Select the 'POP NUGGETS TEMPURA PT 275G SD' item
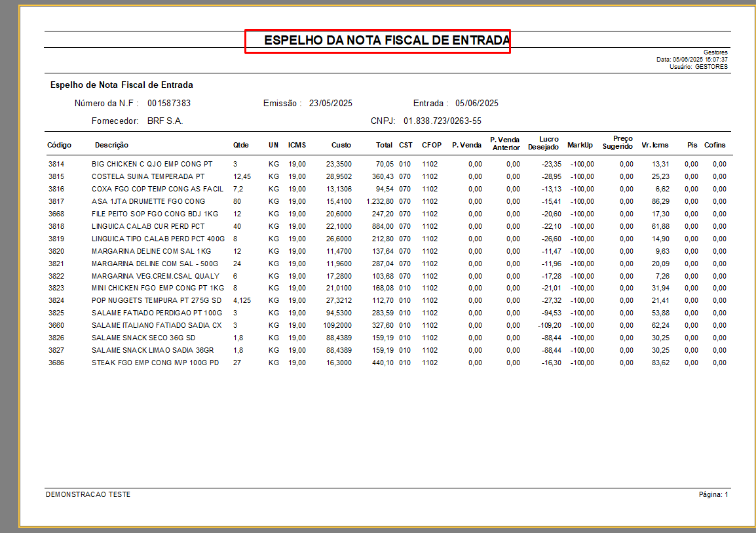This screenshot has height=533, width=756. pyautogui.click(x=157, y=300)
